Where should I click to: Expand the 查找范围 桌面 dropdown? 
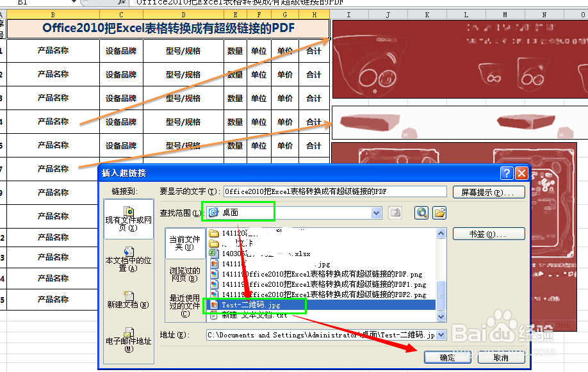(376, 213)
